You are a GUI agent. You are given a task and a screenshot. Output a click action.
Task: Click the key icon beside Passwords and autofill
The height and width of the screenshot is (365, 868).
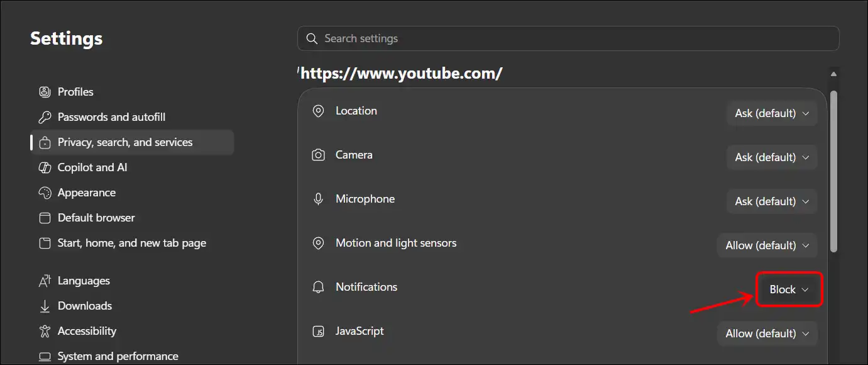pos(45,117)
